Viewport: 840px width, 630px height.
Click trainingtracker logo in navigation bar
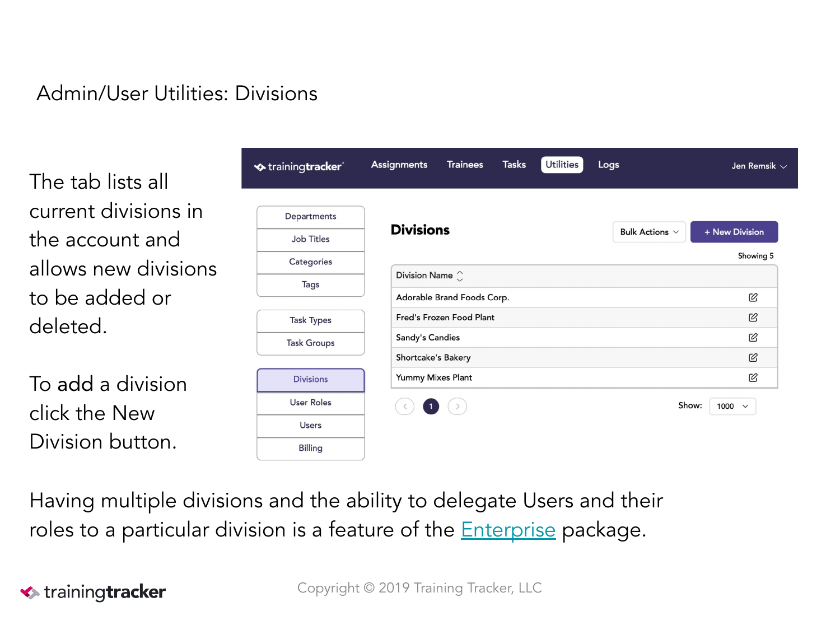click(x=298, y=166)
